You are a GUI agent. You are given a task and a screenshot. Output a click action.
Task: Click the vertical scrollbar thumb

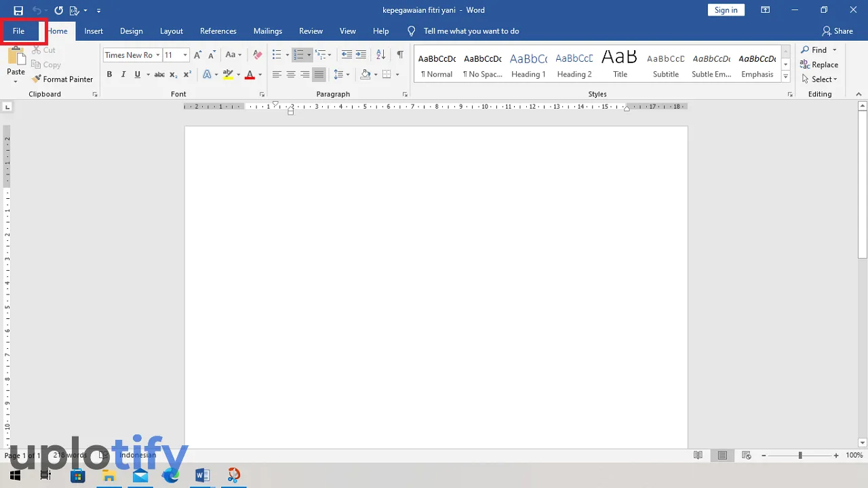[863, 185]
